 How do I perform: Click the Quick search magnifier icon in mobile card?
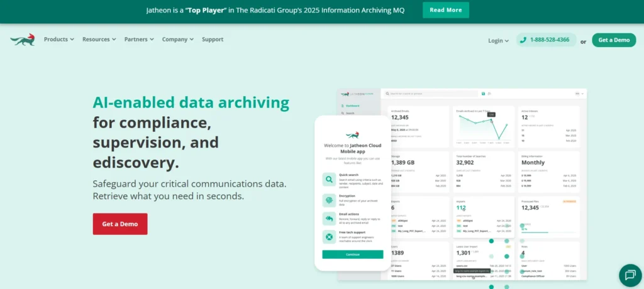click(x=329, y=180)
